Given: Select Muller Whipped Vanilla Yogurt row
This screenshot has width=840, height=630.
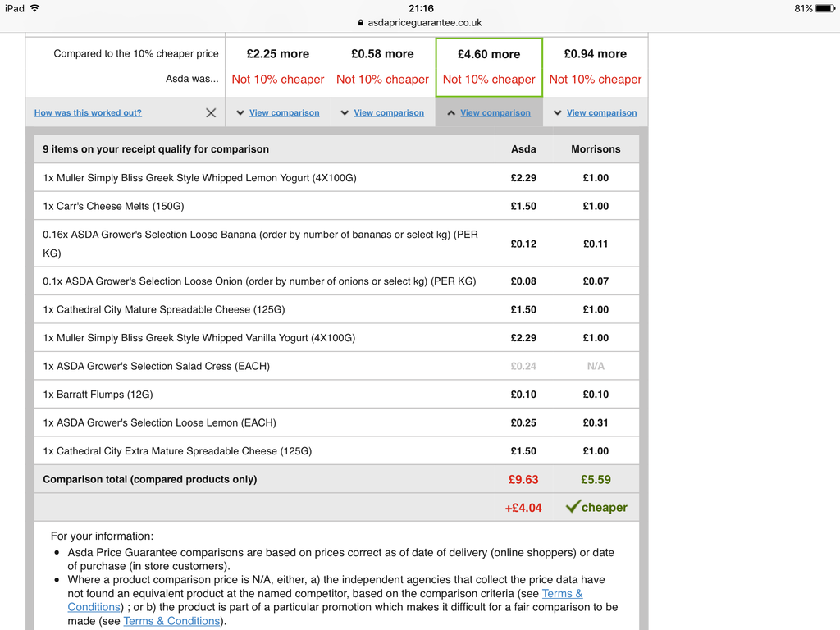Looking at the screenshot, I should 336,338.
